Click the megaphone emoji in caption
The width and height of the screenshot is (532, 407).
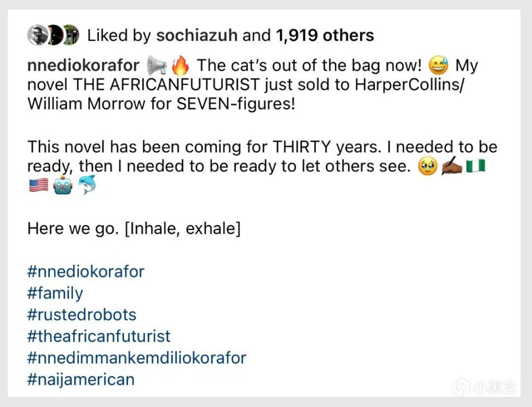pyautogui.click(x=157, y=65)
